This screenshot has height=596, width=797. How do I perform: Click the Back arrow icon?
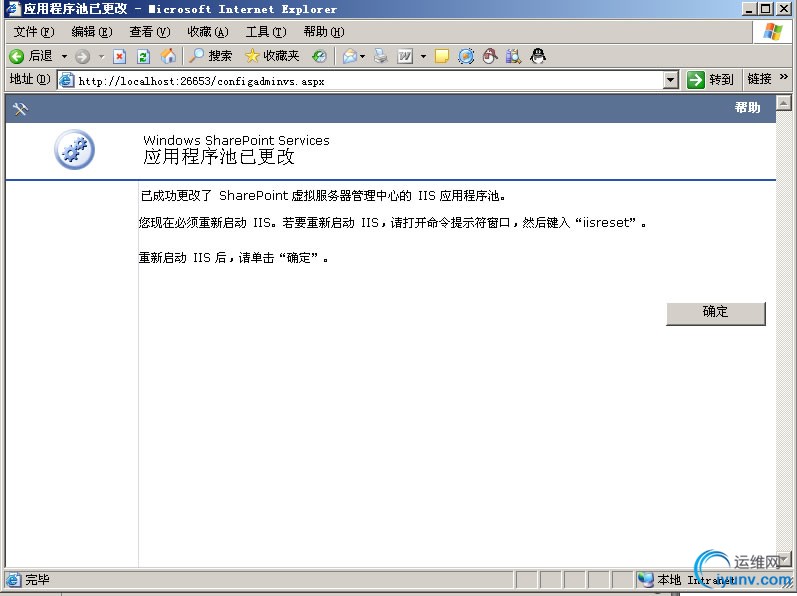(17, 56)
